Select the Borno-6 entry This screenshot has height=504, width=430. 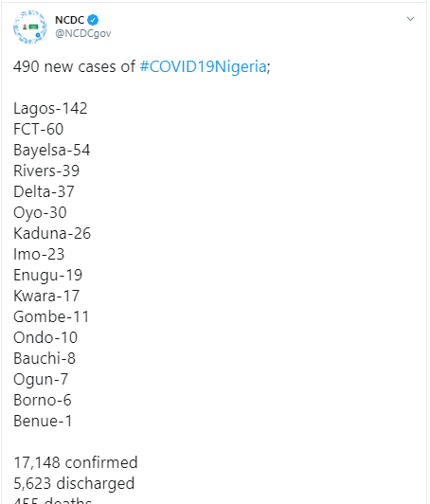(43, 400)
